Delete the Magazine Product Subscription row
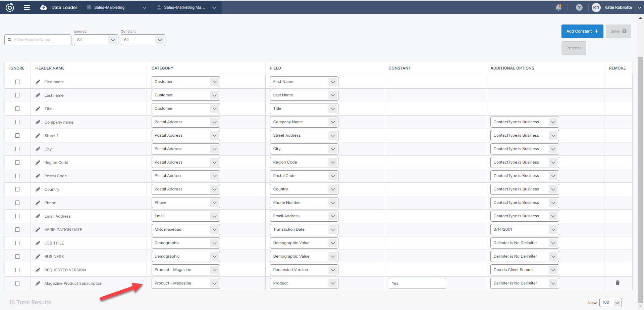This screenshot has height=310, width=644. tap(618, 283)
